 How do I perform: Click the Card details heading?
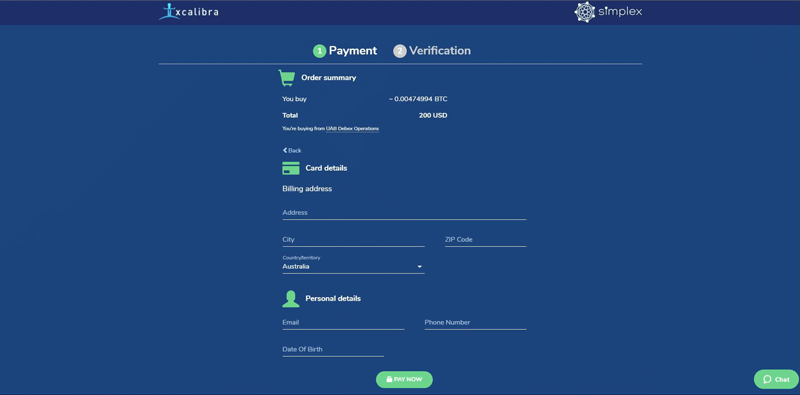326,168
